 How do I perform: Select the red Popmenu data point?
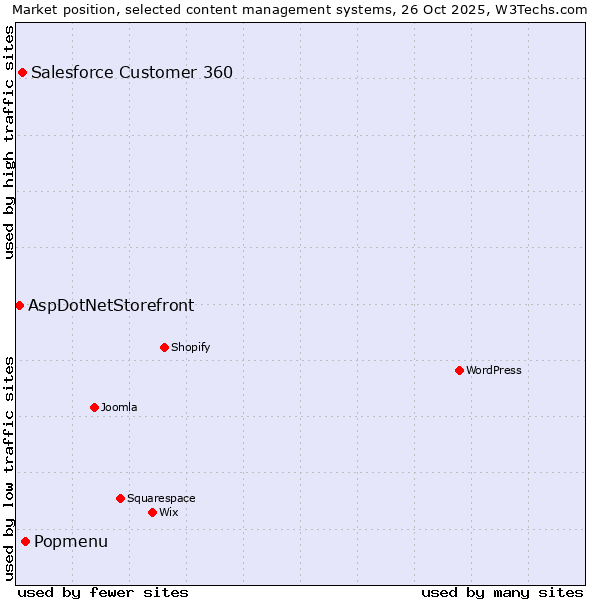[25, 541]
